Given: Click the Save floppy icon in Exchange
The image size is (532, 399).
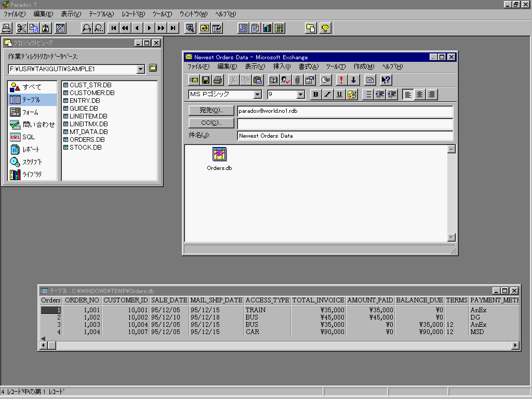Looking at the screenshot, I should click(x=206, y=80).
